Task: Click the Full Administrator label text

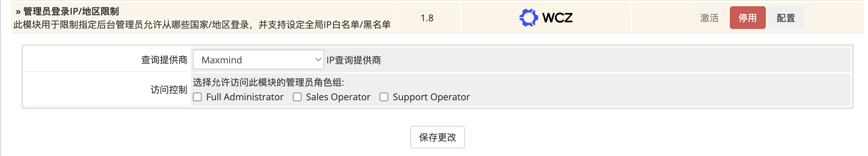Action: 245,97
